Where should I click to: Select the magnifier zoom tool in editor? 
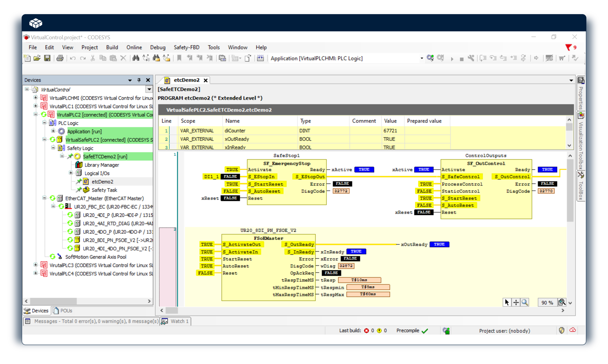click(x=525, y=302)
